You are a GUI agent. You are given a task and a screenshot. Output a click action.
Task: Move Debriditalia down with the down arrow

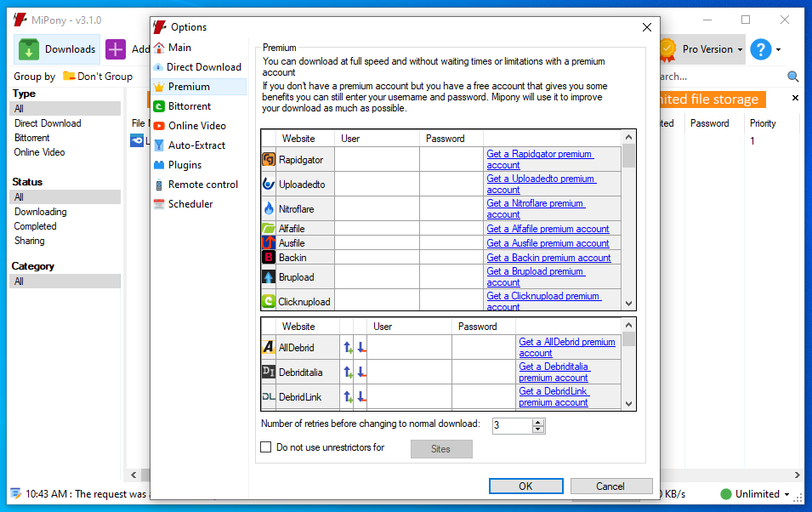(361, 372)
